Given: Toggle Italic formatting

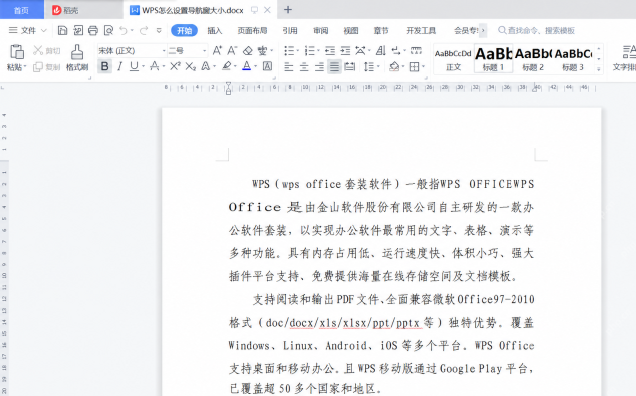Looking at the screenshot, I should coord(119,66).
